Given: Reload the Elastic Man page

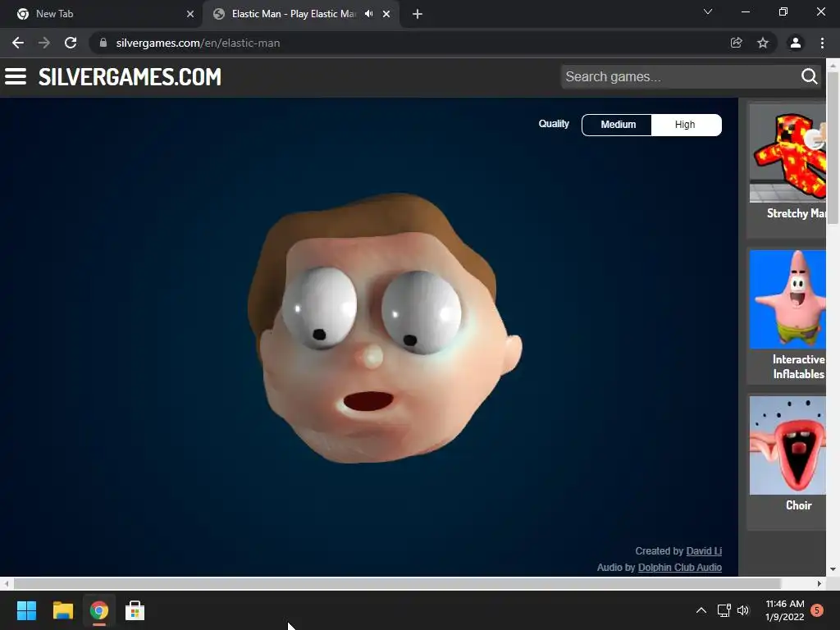Looking at the screenshot, I should tap(71, 43).
